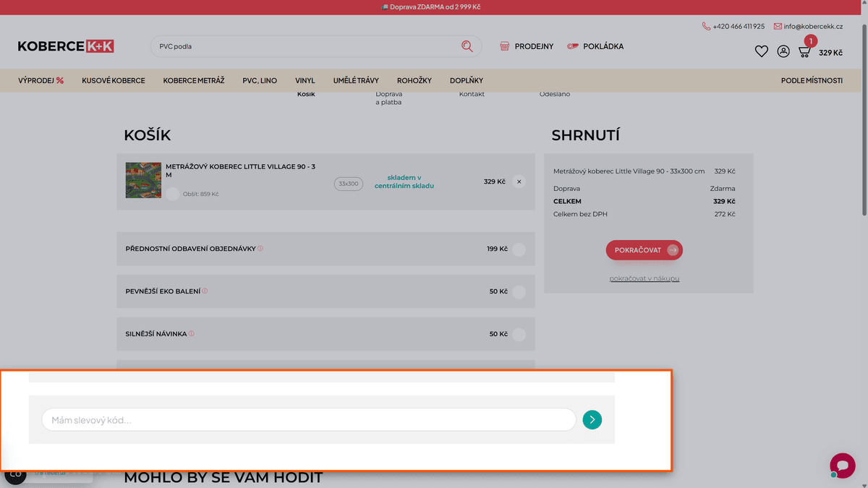Viewport: 868px width, 488px height.
Task: Click the CELKEM 329 Kč summary row
Action: [x=644, y=201]
